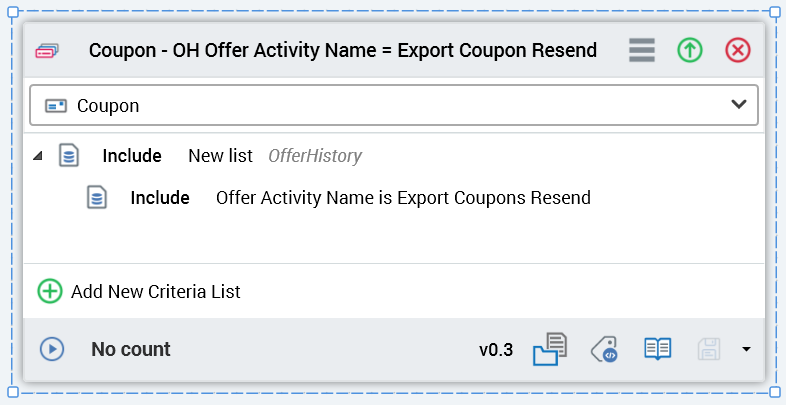Open the hamburger menu in title bar
The width and height of the screenshot is (786, 405).
click(642, 50)
